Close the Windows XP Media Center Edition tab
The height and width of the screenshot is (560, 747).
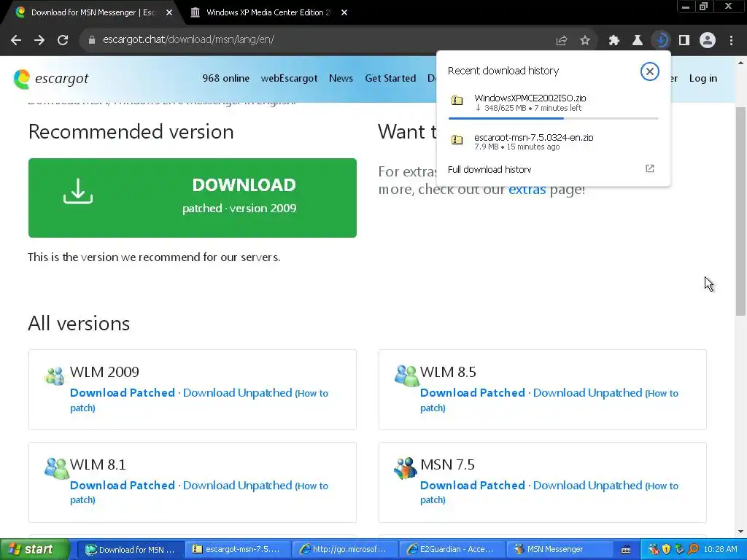pos(344,13)
